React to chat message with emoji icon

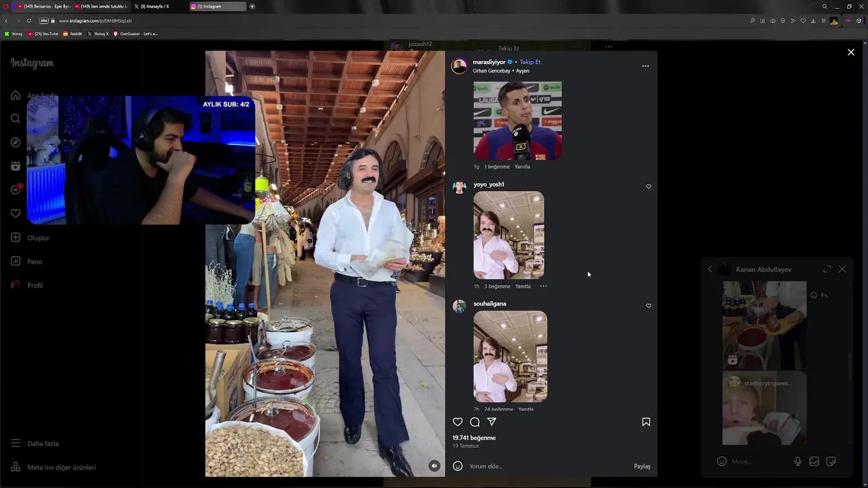pyautogui.click(x=814, y=296)
